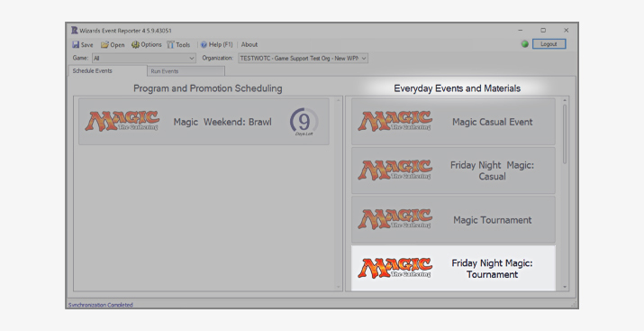
Task: Open the About menu item
Action: coord(249,44)
